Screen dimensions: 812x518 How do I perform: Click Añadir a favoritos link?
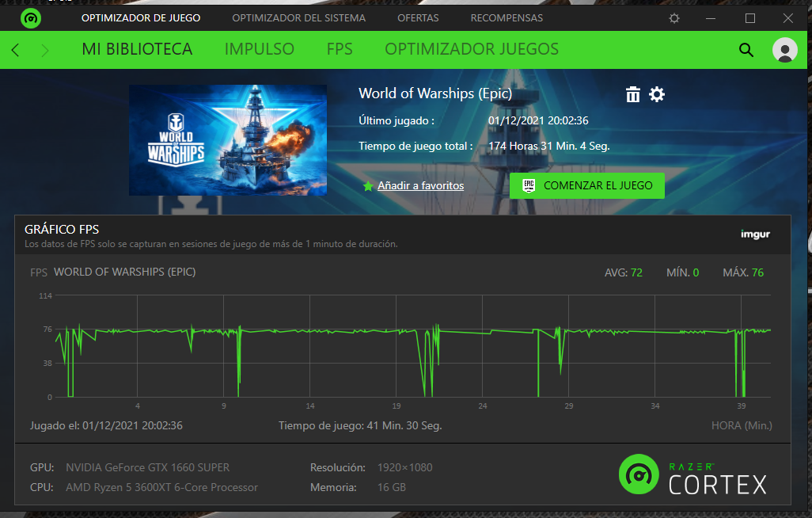point(420,185)
